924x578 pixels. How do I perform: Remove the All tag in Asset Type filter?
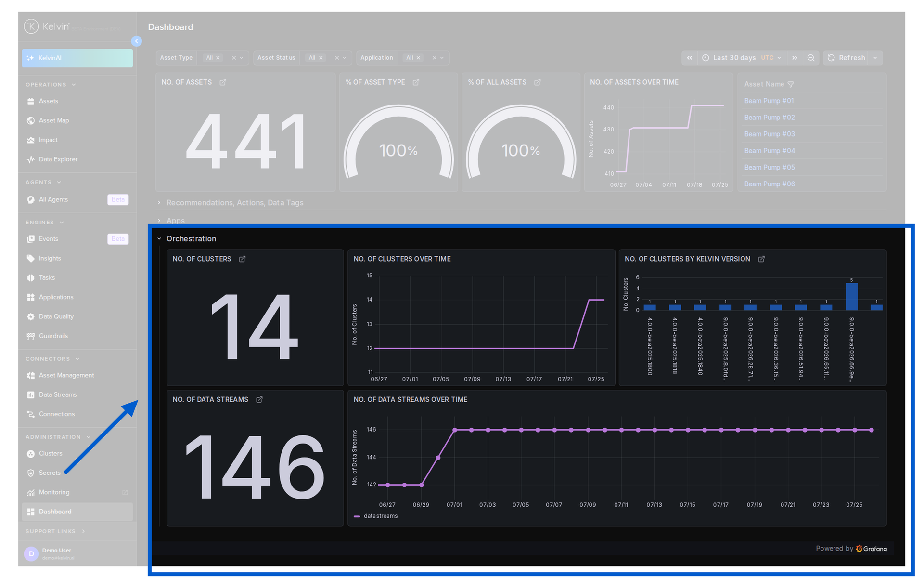click(x=218, y=58)
